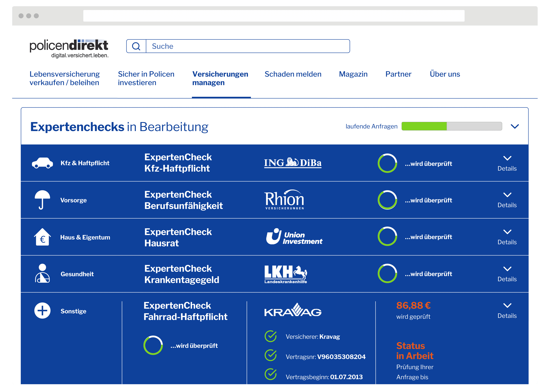Click progress circle under Fahrrad-Haftpflicht
The height and width of the screenshot is (392, 546).
[x=153, y=345]
